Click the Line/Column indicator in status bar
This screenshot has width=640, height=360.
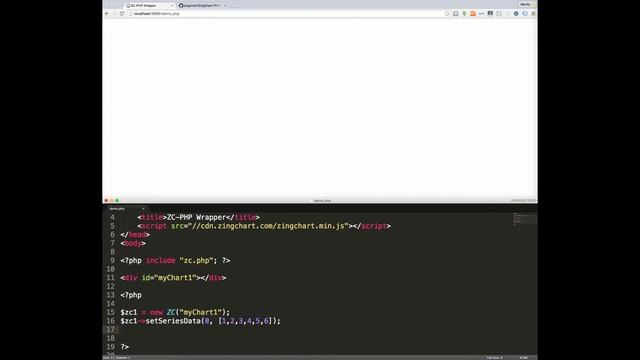[117, 358]
